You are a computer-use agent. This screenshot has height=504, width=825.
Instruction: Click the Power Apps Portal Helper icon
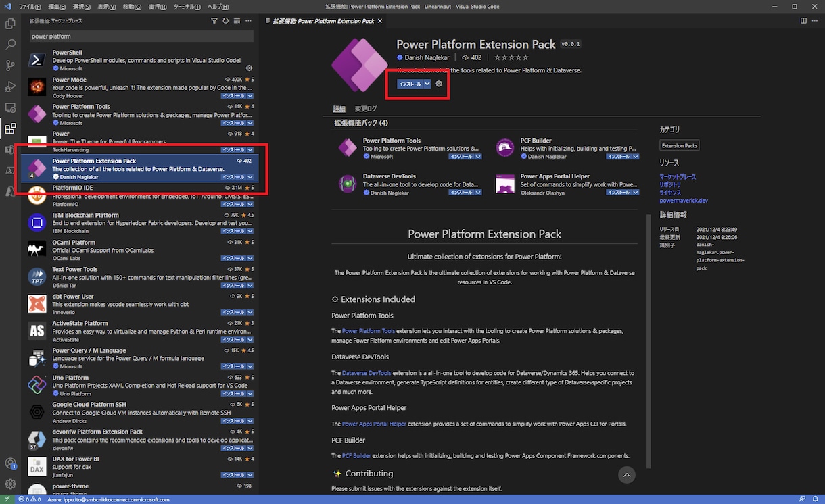coord(505,184)
